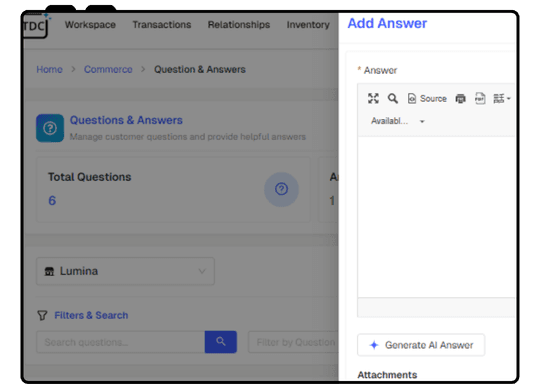The width and height of the screenshot is (540, 384).
Task: Go to Home breadcrumb link
Action: click(50, 70)
